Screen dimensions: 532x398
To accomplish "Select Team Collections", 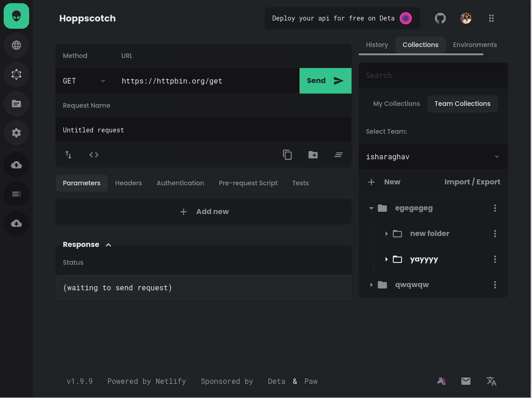I will click(462, 104).
